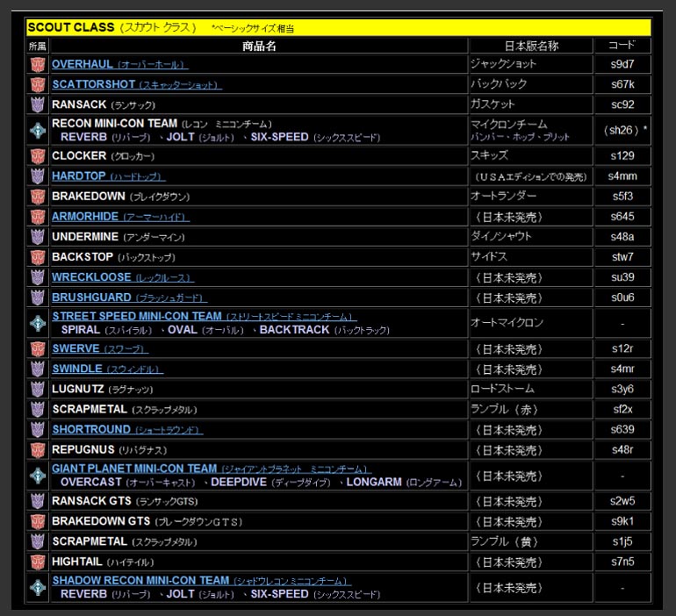Click the 商品名 column header

[259, 47]
